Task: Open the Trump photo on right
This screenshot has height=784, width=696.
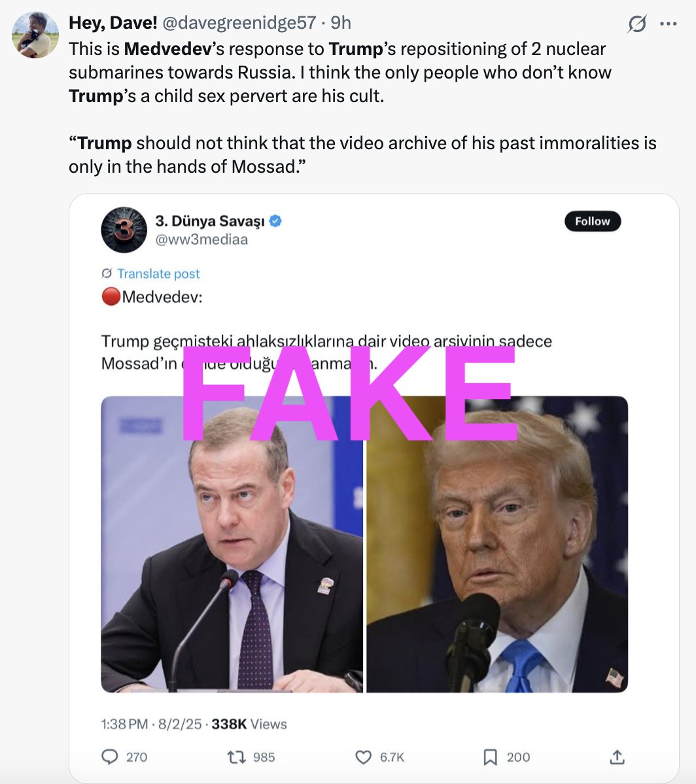Action: tap(497, 544)
